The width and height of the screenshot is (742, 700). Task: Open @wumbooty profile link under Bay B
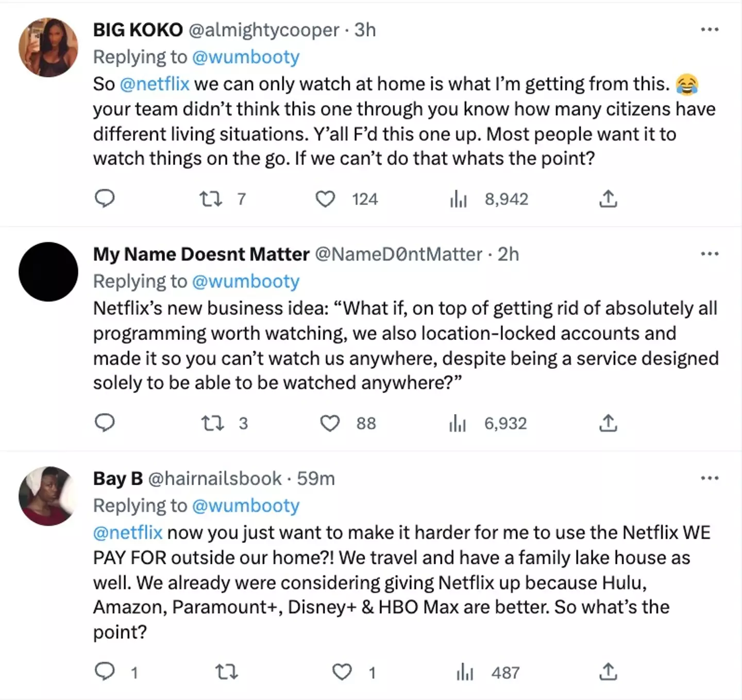click(245, 506)
